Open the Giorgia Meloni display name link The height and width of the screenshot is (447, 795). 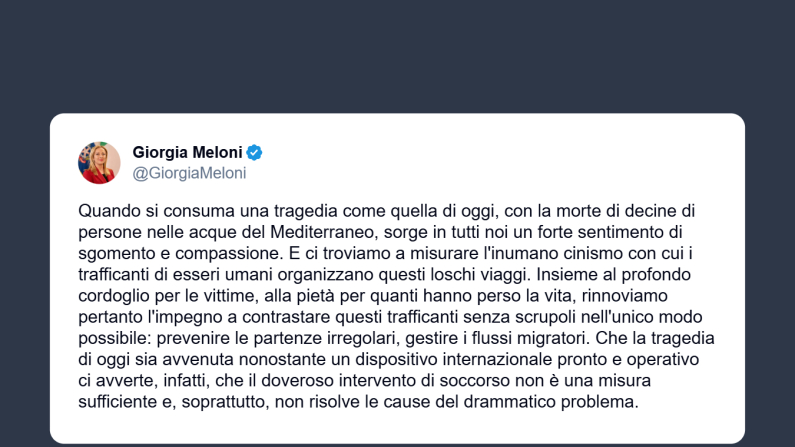188,153
